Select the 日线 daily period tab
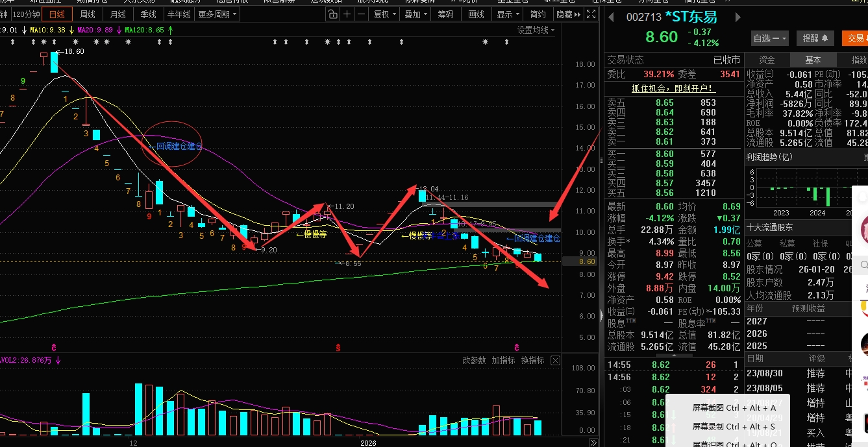Image resolution: width=868 pixels, height=447 pixels. tap(57, 14)
